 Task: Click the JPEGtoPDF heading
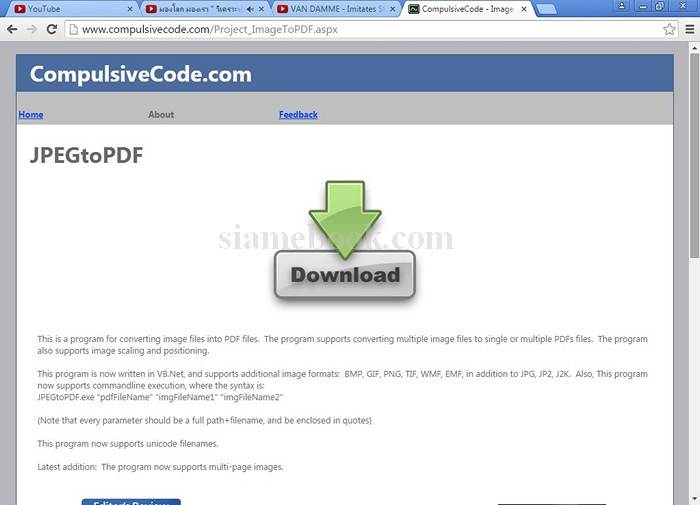point(87,155)
